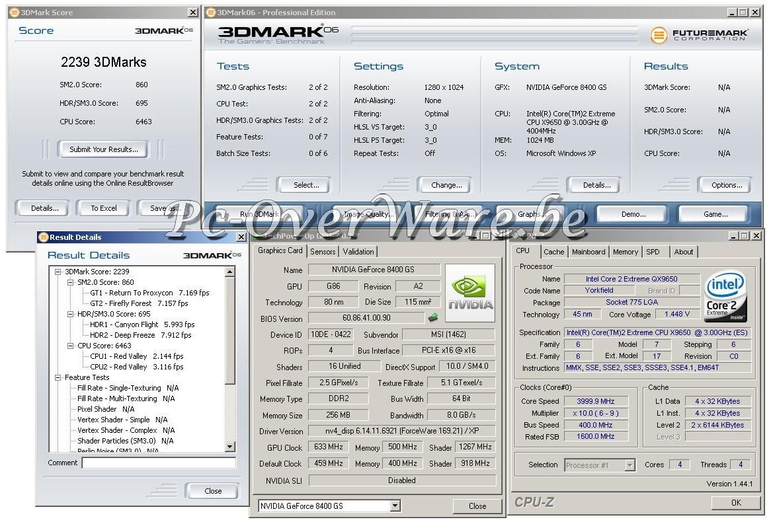Switch to the Sensors tab in GPU-Z
This screenshot has height=532, width=769.
pos(323,252)
